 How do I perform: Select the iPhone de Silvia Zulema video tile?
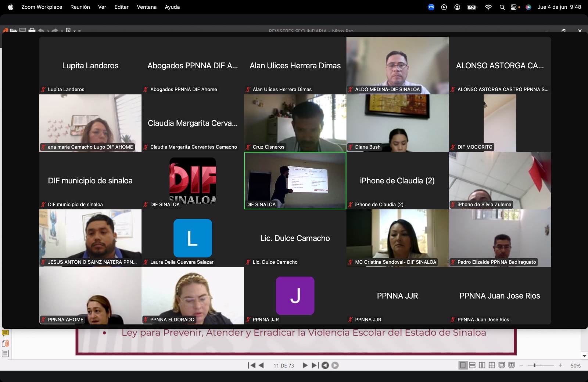500,181
